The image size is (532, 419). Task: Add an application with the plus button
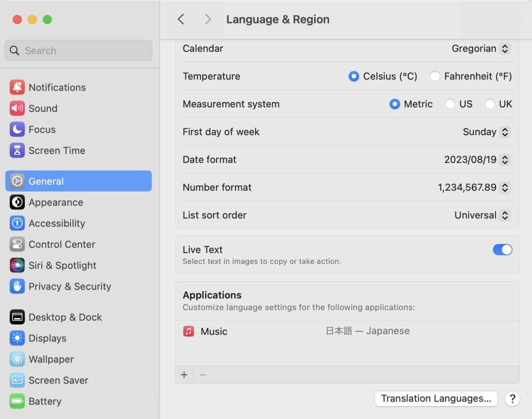[x=184, y=375]
